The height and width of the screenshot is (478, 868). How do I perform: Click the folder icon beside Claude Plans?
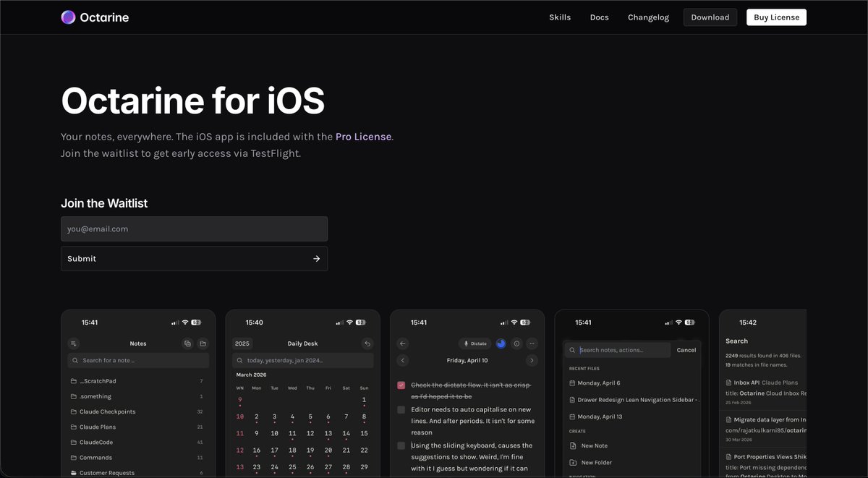[73, 427]
